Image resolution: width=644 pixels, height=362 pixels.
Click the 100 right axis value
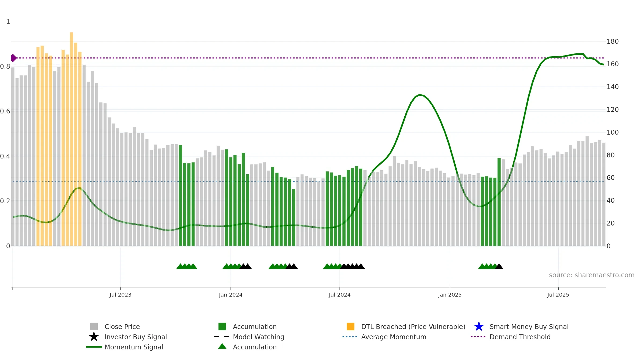pos(613,132)
